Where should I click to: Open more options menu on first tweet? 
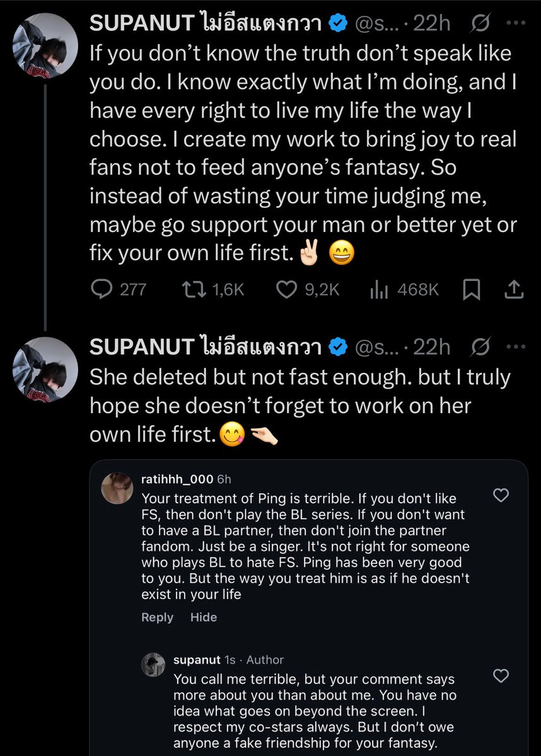click(x=517, y=23)
